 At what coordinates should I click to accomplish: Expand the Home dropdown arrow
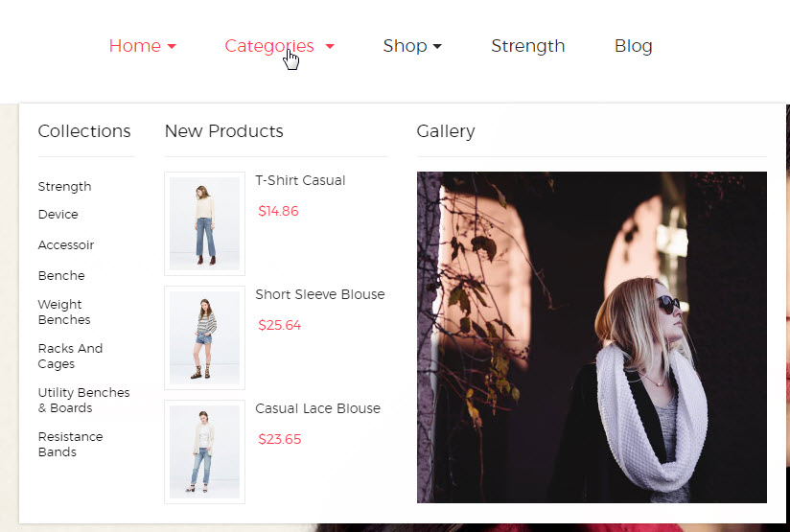(172, 46)
